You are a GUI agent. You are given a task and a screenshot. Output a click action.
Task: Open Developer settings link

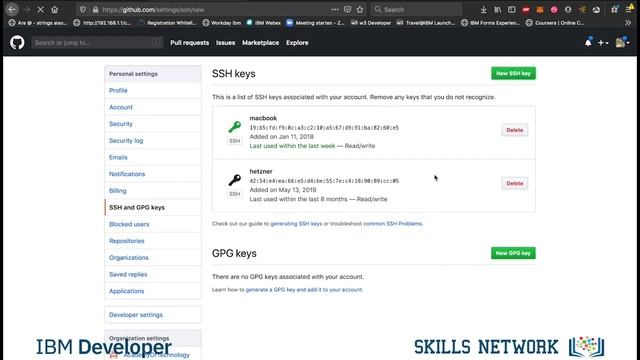pos(153,315)
